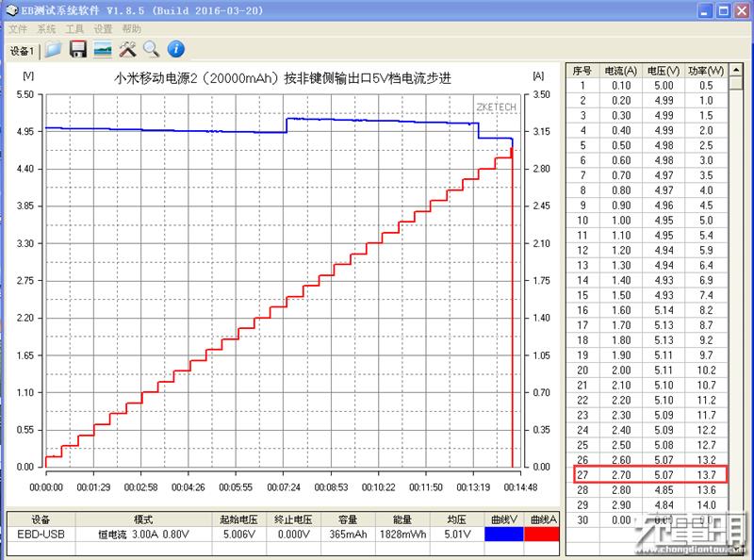Open the 系统 menu
Image resolution: width=754 pixels, height=560 pixels.
coord(46,29)
